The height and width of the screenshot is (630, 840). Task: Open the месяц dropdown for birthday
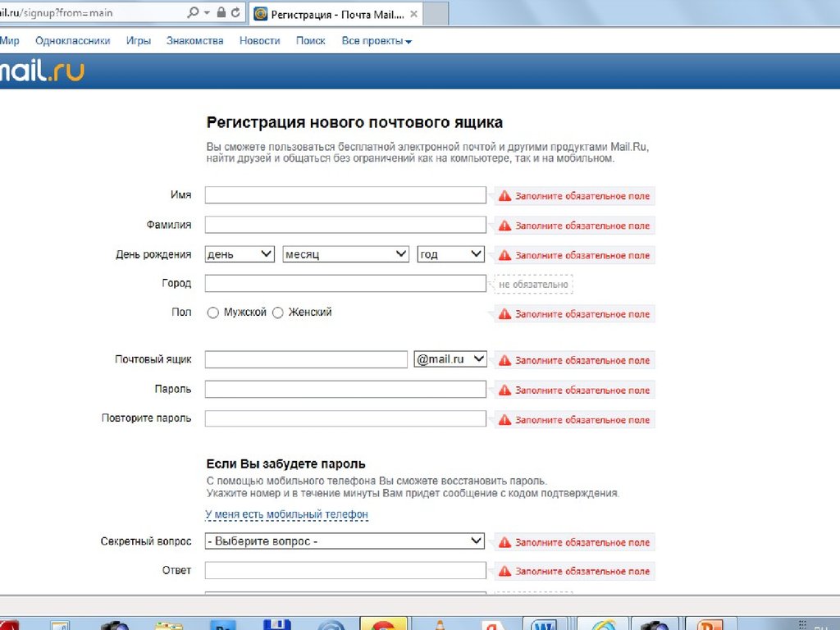[x=345, y=254]
